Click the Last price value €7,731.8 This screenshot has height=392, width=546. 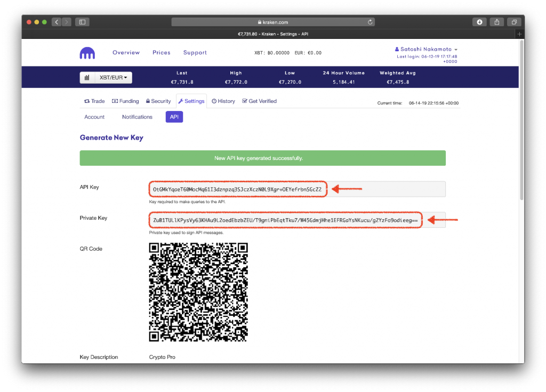182,82
